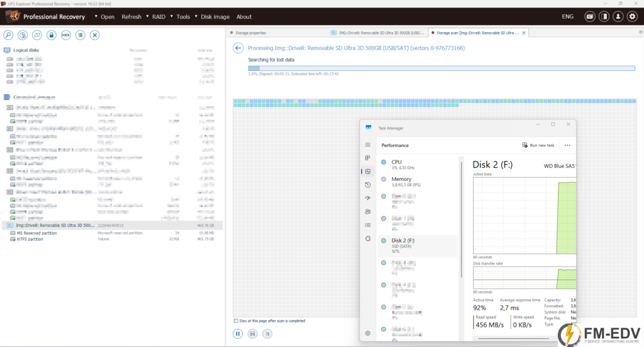Viewport: 644px width, 347px height.
Task: Click the scan progress bar
Action: pos(441,68)
